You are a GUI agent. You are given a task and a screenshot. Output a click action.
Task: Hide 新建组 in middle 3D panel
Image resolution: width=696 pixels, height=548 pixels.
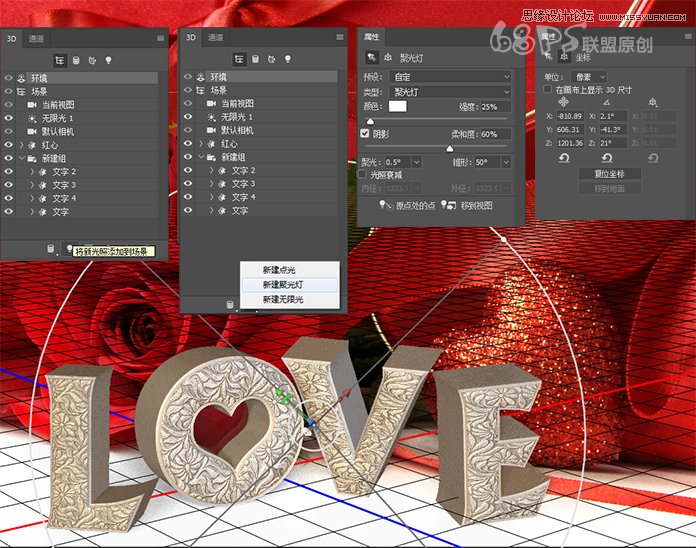[188, 157]
